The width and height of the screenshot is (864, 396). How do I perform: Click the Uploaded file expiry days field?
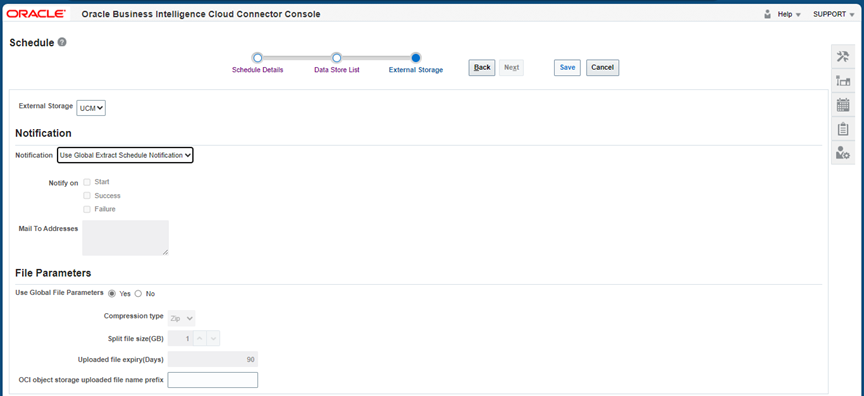(x=213, y=359)
